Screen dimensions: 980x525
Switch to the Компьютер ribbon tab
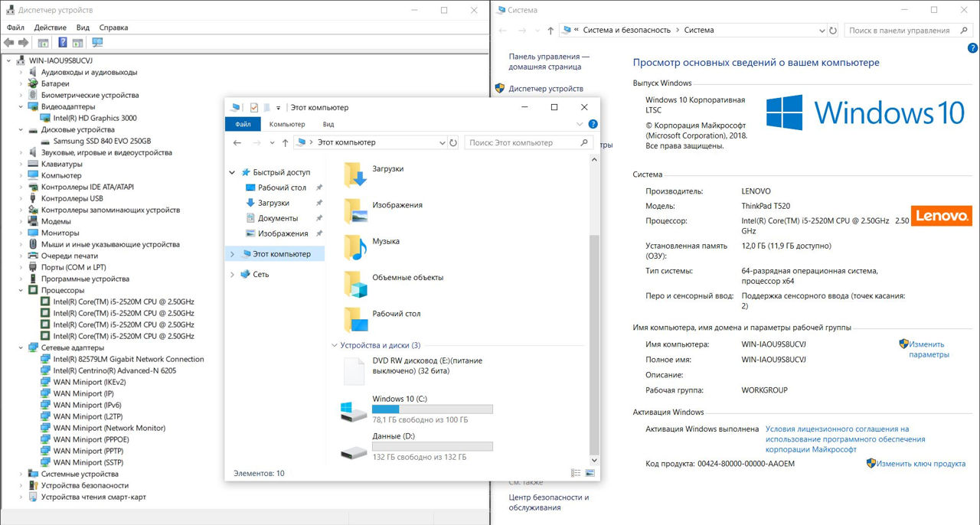[x=287, y=124]
